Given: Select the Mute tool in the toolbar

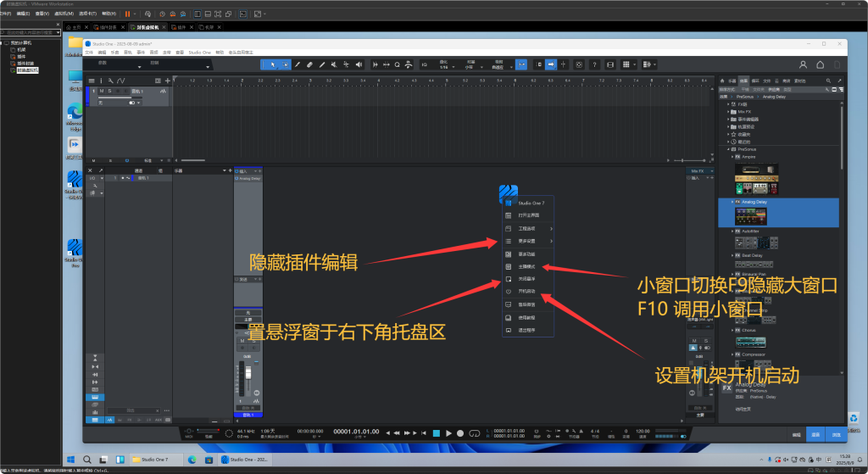Looking at the screenshot, I should (334, 64).
